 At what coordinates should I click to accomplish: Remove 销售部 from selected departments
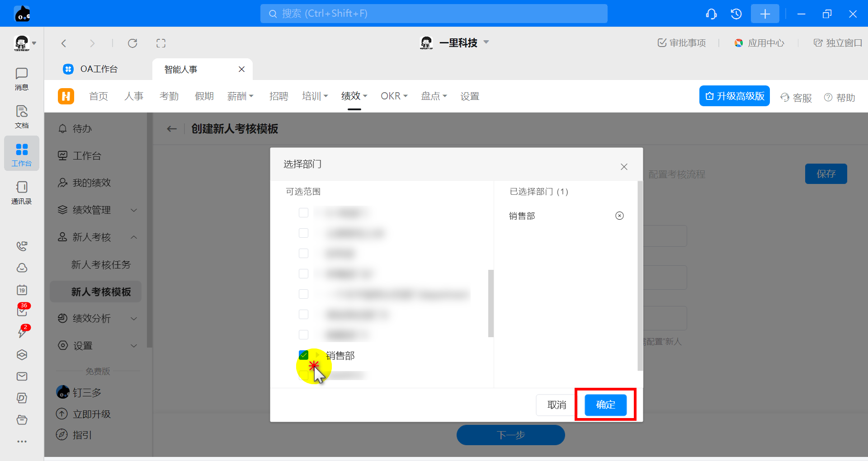[x=619, y=216]
